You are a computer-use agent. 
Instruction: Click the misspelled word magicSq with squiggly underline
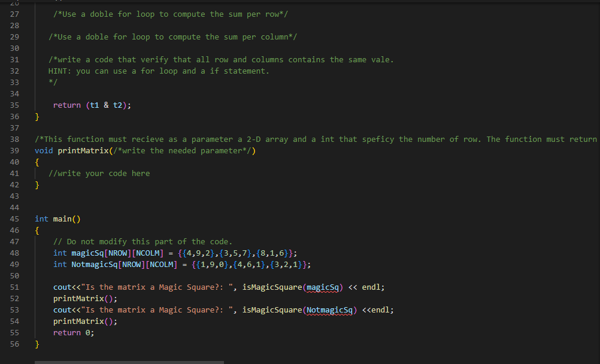pos(324,287)
